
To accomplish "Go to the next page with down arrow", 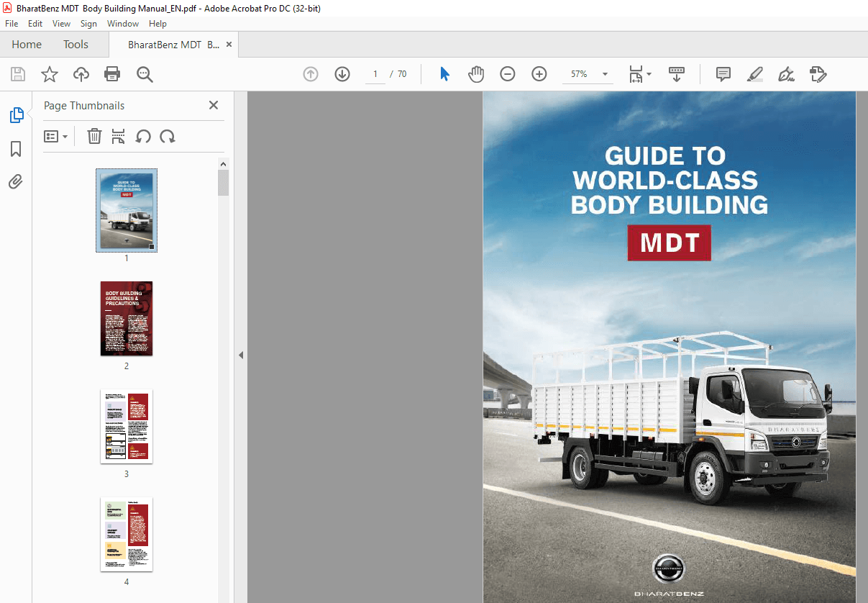I will tap(342, 73).
